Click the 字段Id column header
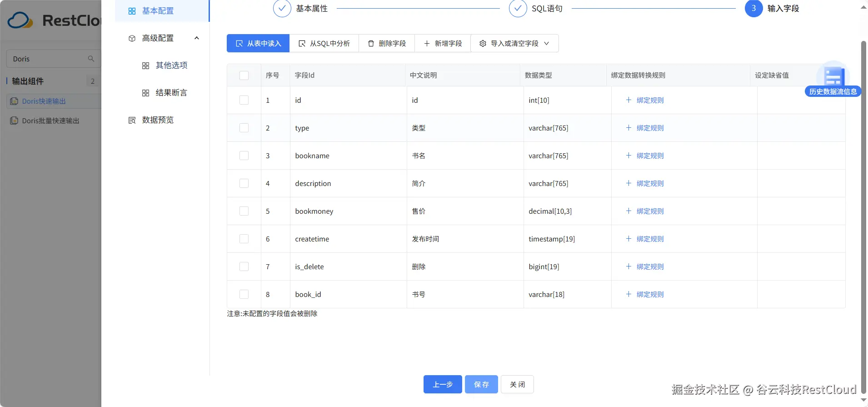The width and height of the screenshot is (868, 407). (x=347, y=75)
